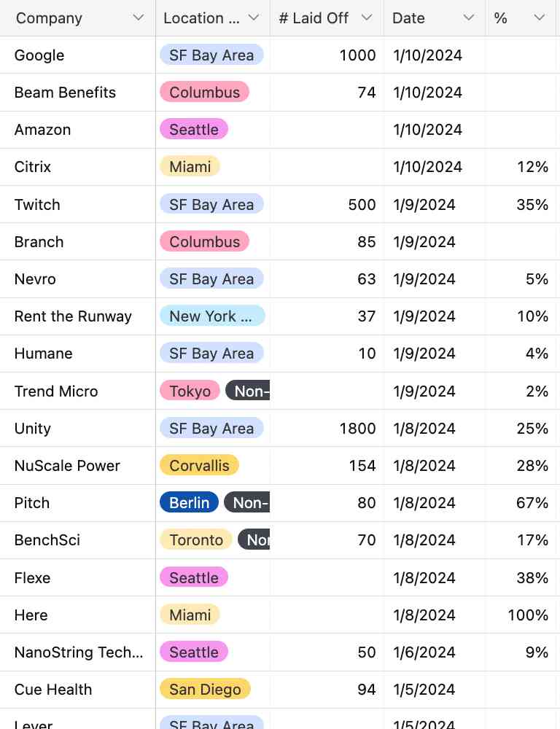
Task: Select the Google company cell
Action: pyautogui.click(x=78, y=55)
